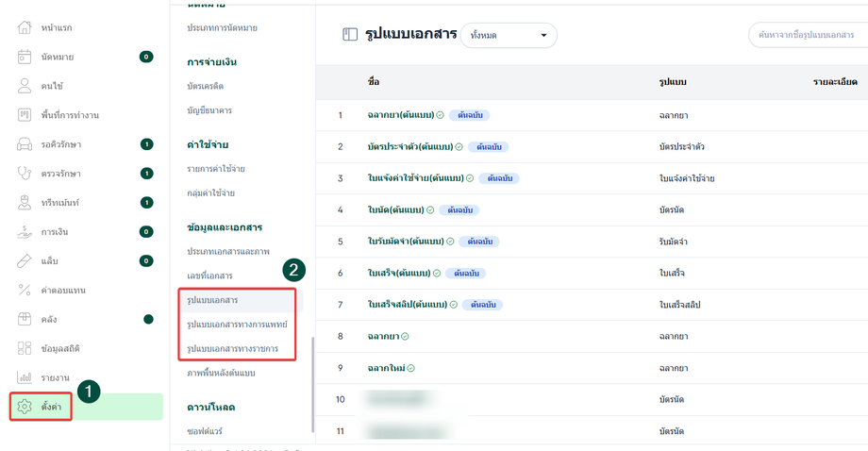This screenshot has width=868, height=451.
Task: Select the person icon for คนไข้
Action: point(25,86)
